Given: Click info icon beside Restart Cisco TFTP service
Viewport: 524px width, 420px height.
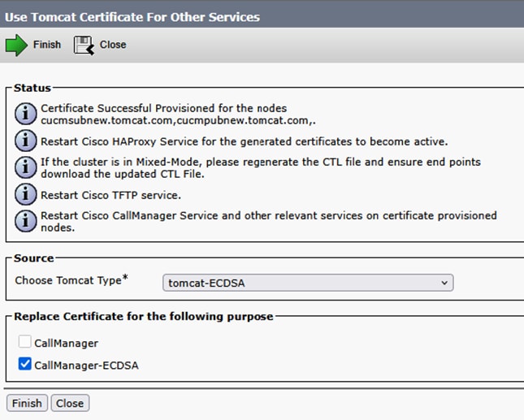Looking at the screenshot, I should [x=26, y=194].
